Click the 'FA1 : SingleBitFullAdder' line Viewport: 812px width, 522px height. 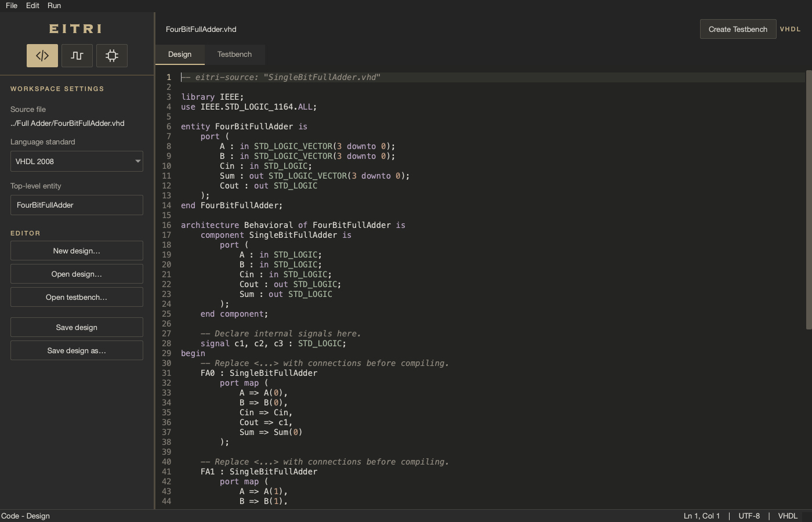(x=259, y=472)
